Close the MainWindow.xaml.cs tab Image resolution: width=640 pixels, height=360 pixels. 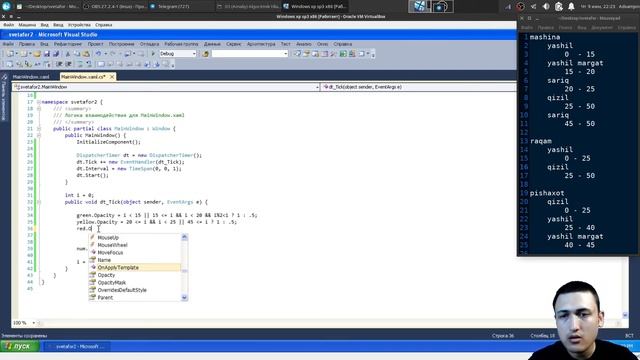pyautogui.click(x=112, y=77)
